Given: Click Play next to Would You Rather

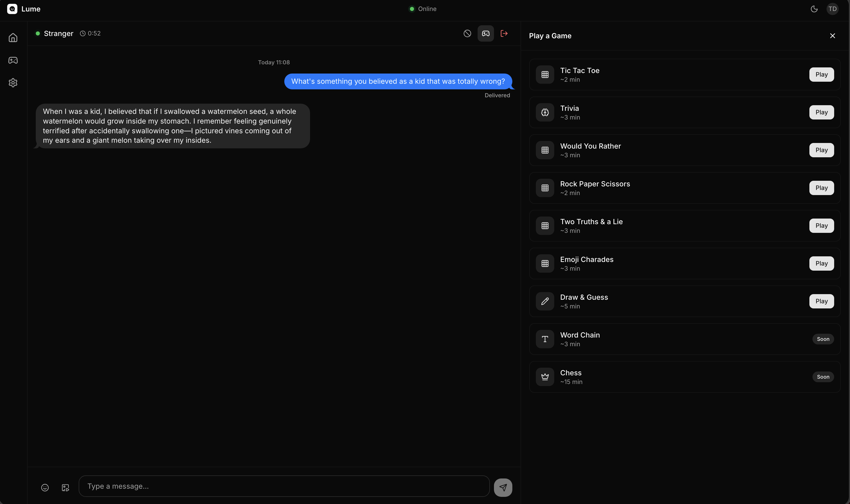Looking at the screenshot, I should (821, 150).
